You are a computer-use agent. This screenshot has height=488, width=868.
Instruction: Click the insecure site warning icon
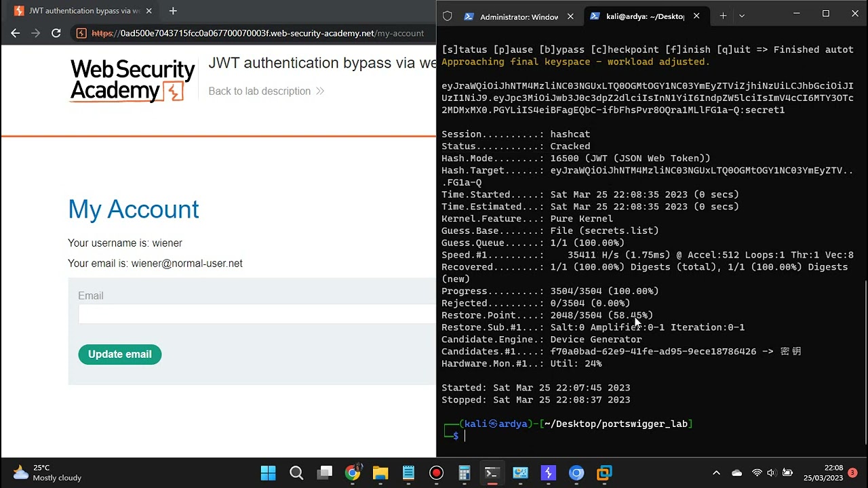click(81, 33)
